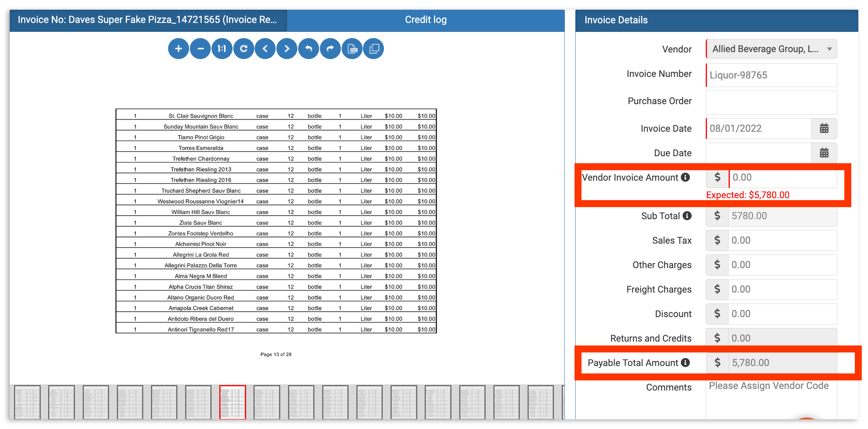Click the Payable Total Amount info icon
868x429 pixels.
686,363
